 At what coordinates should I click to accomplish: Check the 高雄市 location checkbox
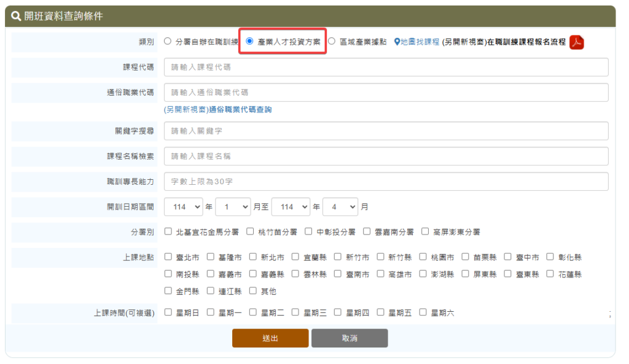click(x=380, y=273)
